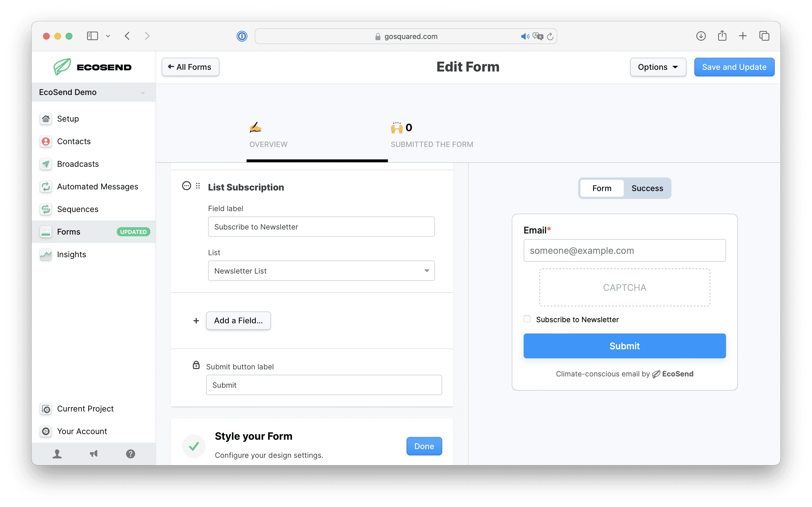Click the Automated Messages loop icon
This screenshot has width=812, height=507.
(46, 187)
